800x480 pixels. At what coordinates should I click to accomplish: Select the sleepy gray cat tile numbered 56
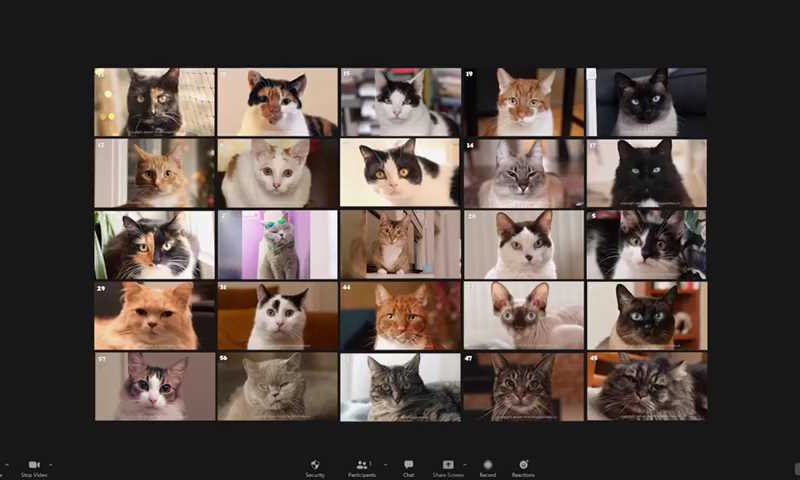277,386
